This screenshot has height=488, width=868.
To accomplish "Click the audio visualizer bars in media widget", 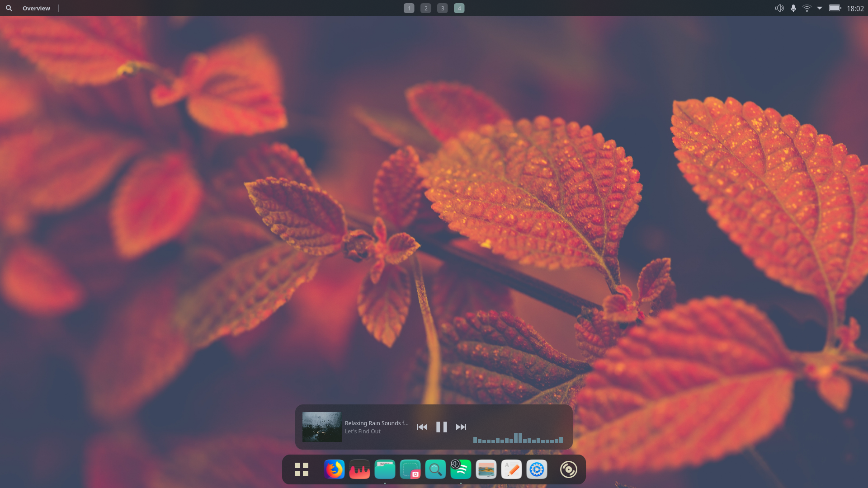I will [x=518, y=438].
